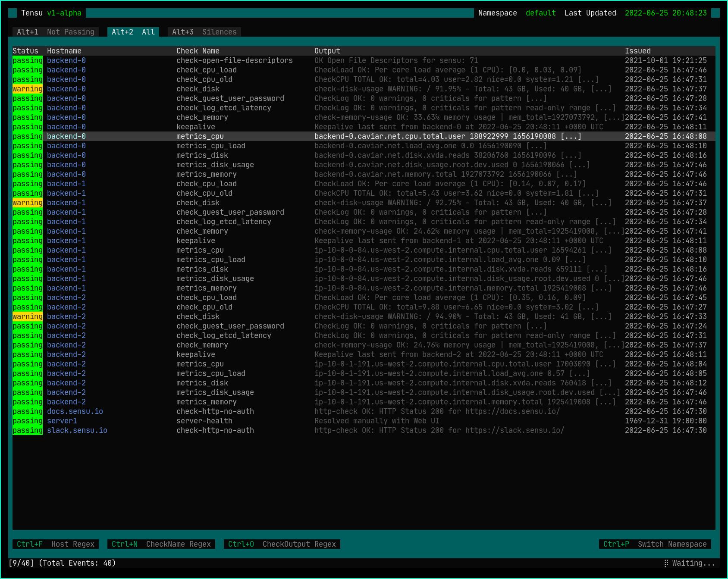Select the slack.sensu.io hostname entry
This screenshot has height=579, width=728.
[x=77, y=430]
